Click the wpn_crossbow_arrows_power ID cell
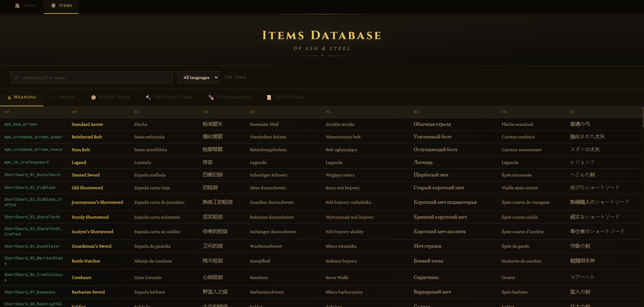The height and width of the screenshot is (307, 644). coord(33,137)
